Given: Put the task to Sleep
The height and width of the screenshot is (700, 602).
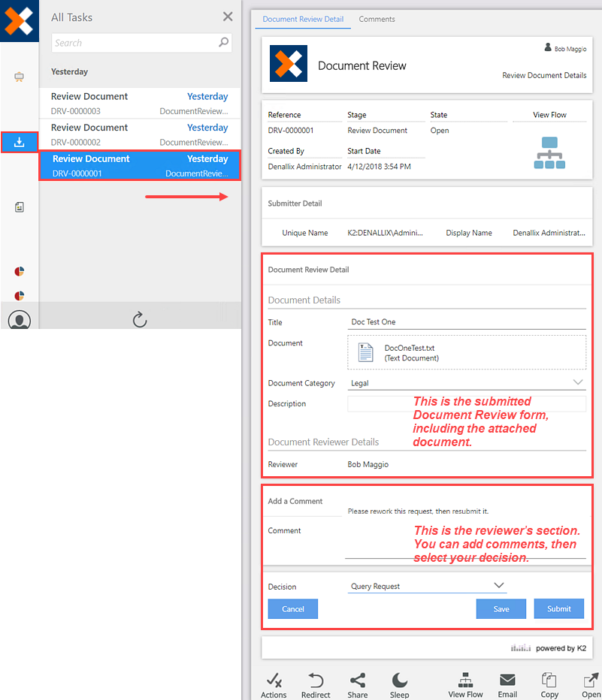Looking at the screenshot, I should 400,678.
